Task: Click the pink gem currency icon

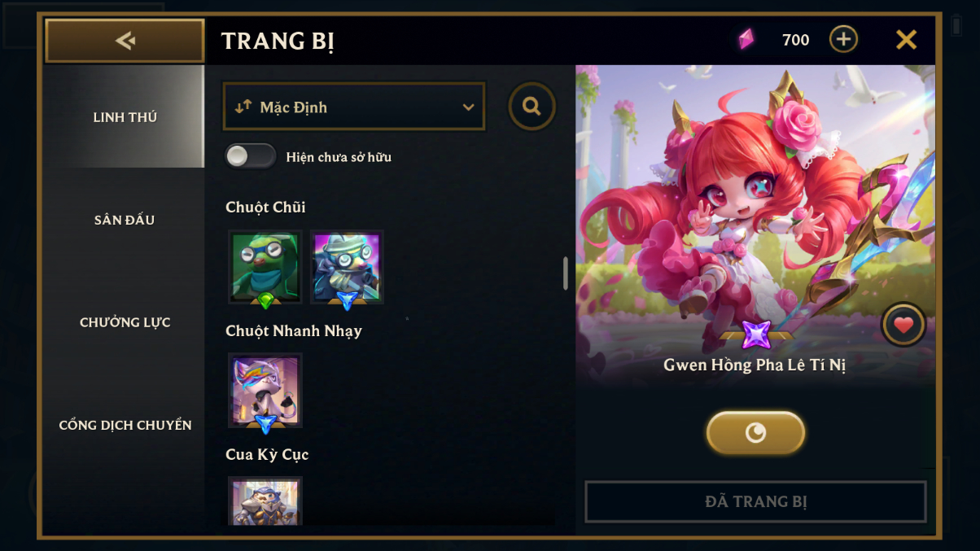Action: pos(746,39)
